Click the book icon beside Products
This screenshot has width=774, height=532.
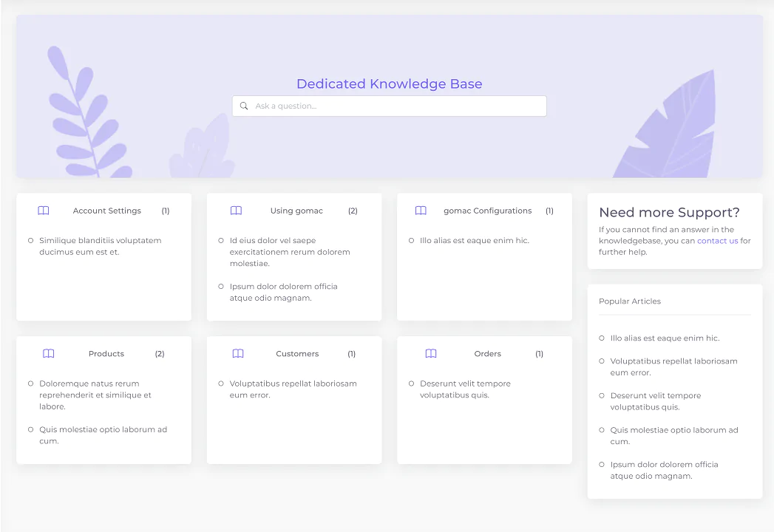tap(49, 354)
